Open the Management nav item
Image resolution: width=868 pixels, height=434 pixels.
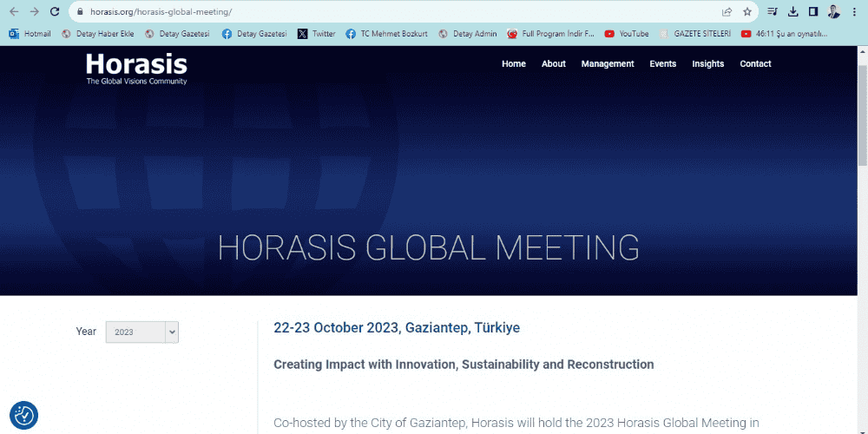608,63
